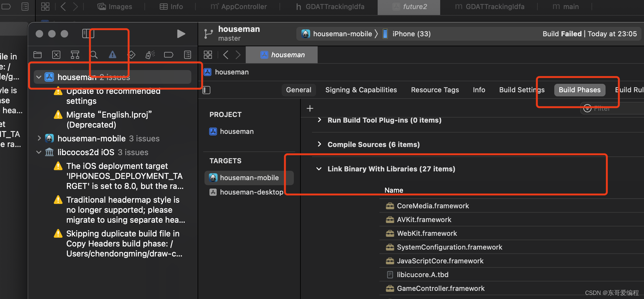Select the houseman-mobile target
Viewport: 644px width, 299px height.
pyautogui.click(x=249, y=178)
